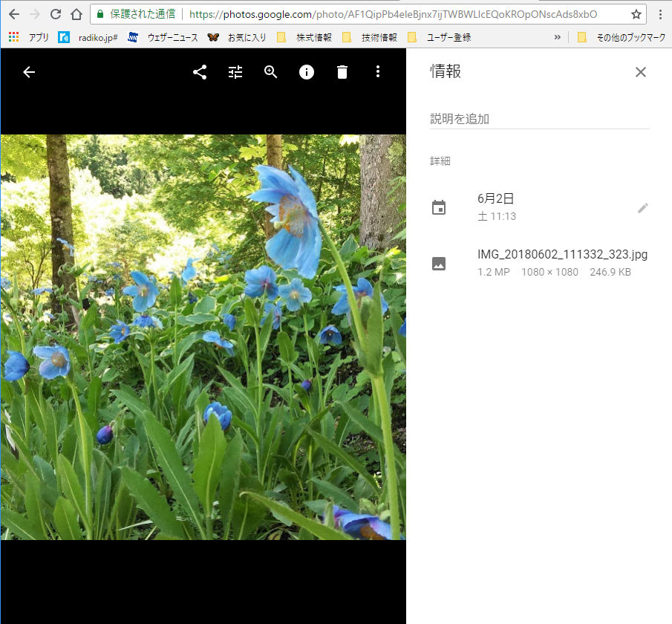Click the zoom magnifier icon

(x=271, y=72)
